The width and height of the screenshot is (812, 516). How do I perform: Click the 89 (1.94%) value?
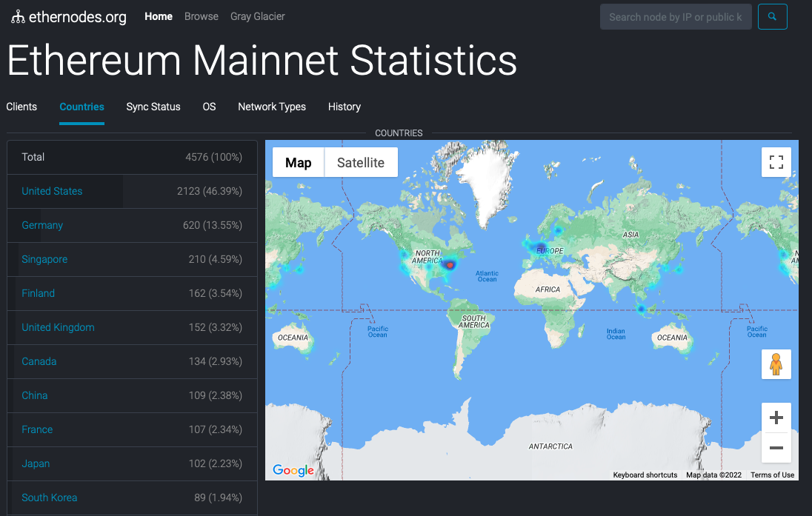click(218, 497)
